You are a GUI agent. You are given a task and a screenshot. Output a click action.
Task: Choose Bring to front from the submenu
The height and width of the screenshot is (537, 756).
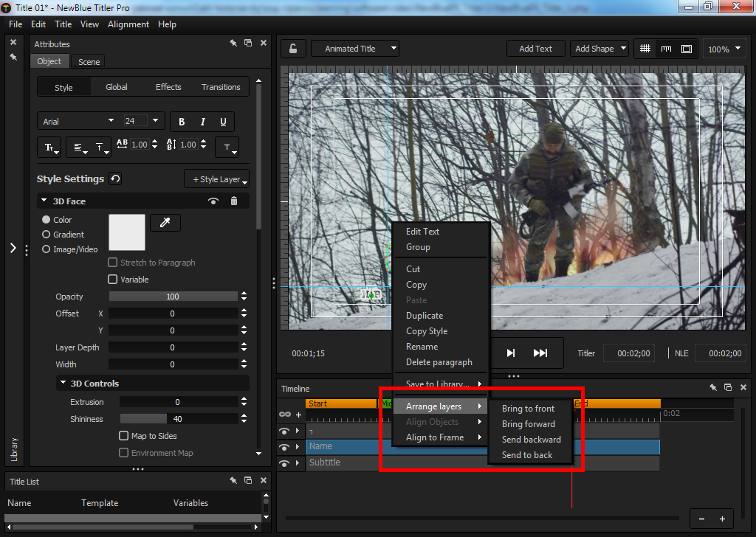coord(528,409)
